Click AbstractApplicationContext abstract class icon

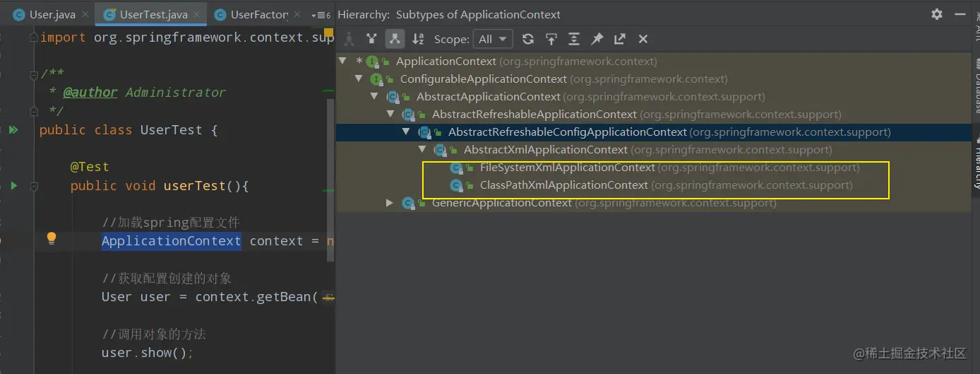coord(393,97)
